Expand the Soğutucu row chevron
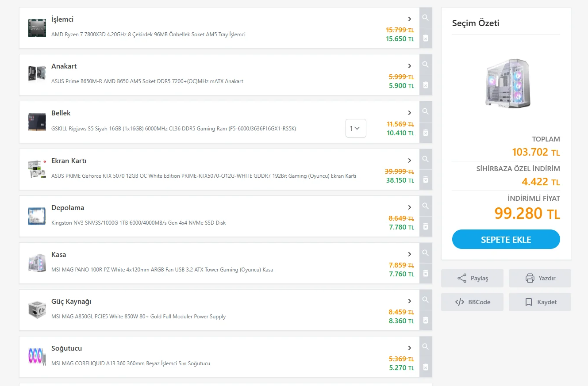 point(410,348)
